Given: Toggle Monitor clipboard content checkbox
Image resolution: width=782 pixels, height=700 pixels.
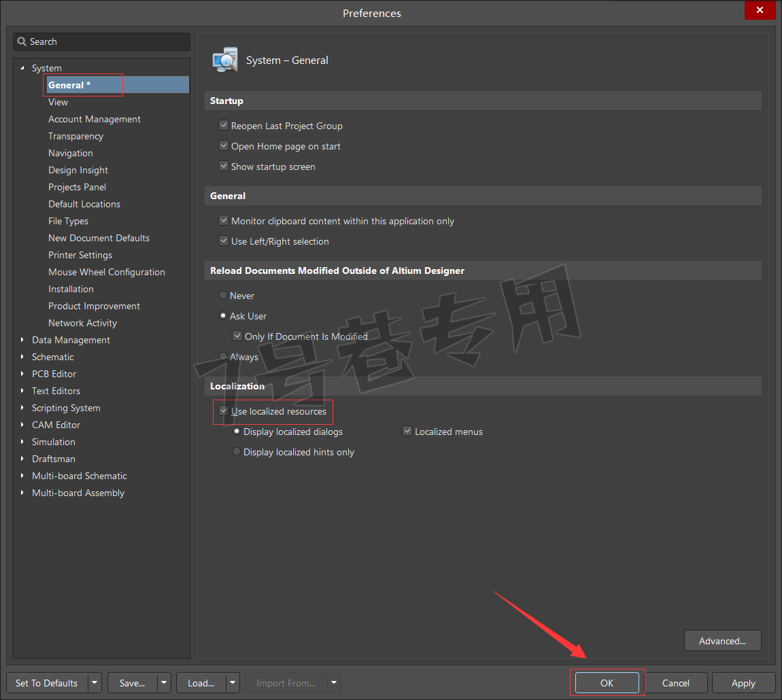Looking at the screenshot, I should click(224, 221).
